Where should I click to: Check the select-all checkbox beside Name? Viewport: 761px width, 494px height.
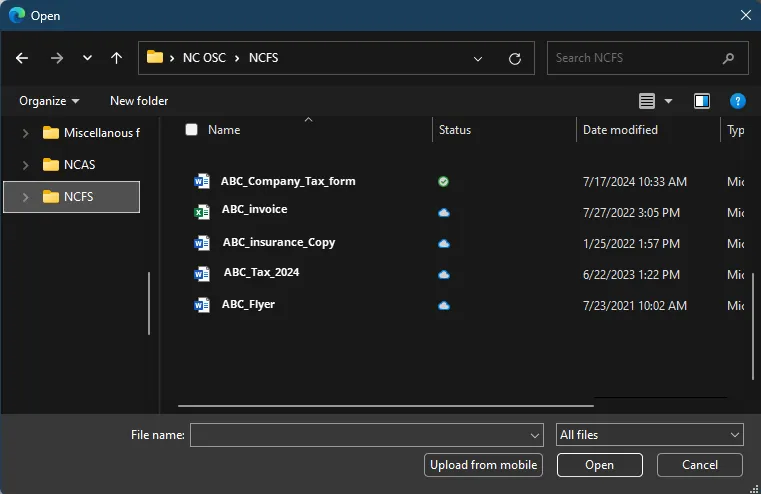(191, 130)
